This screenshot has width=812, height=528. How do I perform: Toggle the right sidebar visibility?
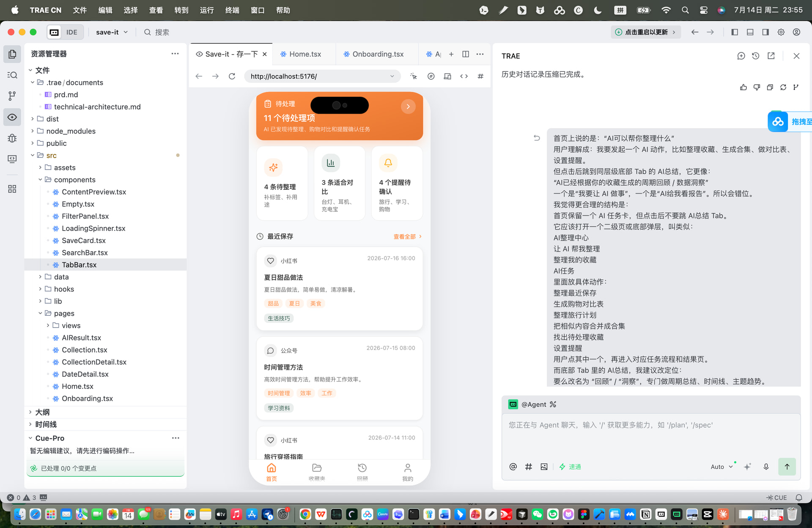765,32
